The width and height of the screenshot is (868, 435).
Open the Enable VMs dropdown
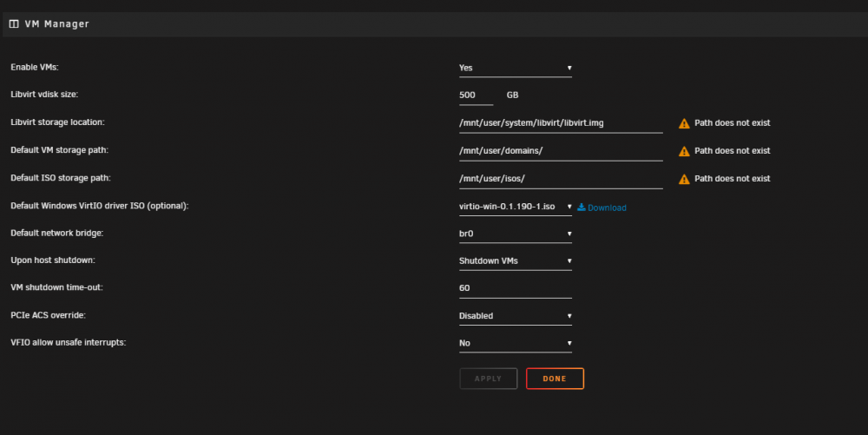[516, 68]
